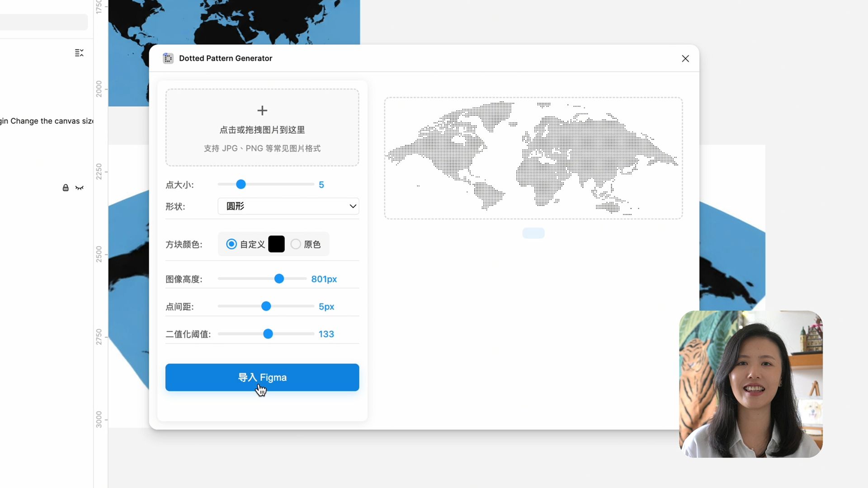
Task: Select the 自定义 custom color radio
Action: pyautogui.click(x=231, y=244)
